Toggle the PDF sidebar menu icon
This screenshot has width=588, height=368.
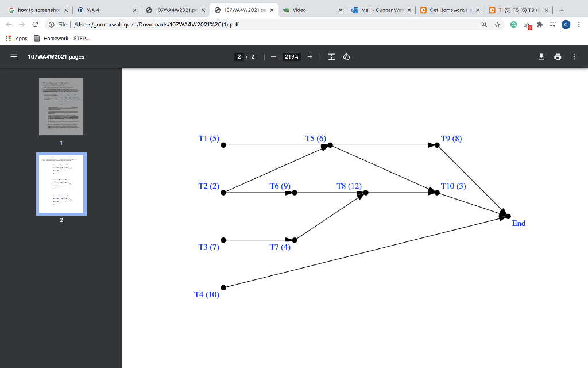[x=14, y=57]
